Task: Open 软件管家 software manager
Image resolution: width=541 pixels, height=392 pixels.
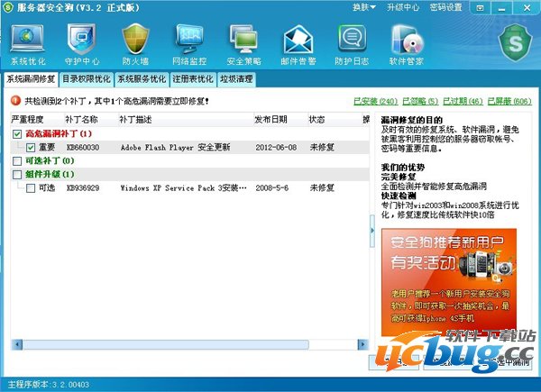Action: tap(408, 44)
